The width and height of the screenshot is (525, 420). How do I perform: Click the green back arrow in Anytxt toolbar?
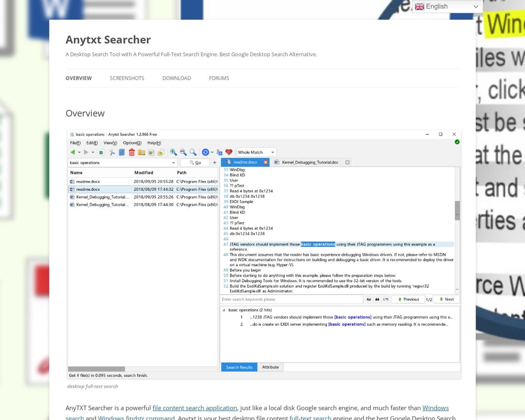tap(72, 152)
